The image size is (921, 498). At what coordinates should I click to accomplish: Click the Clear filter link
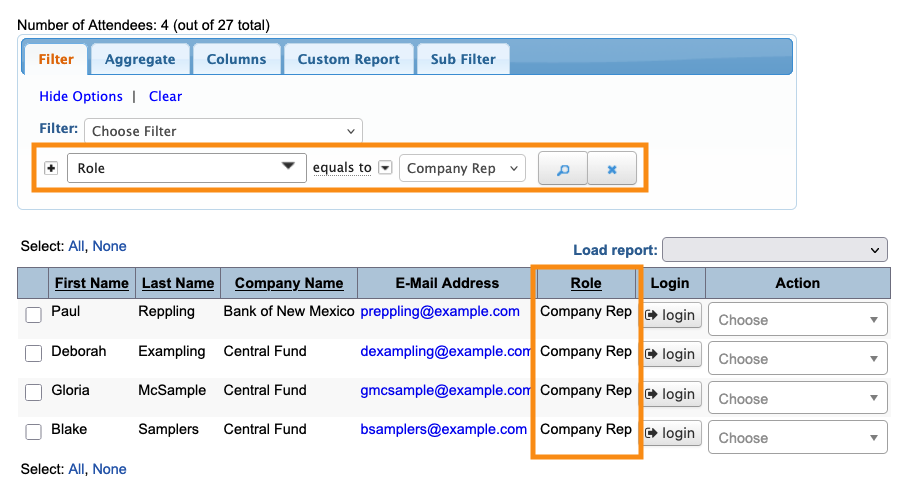click(165, 97)
